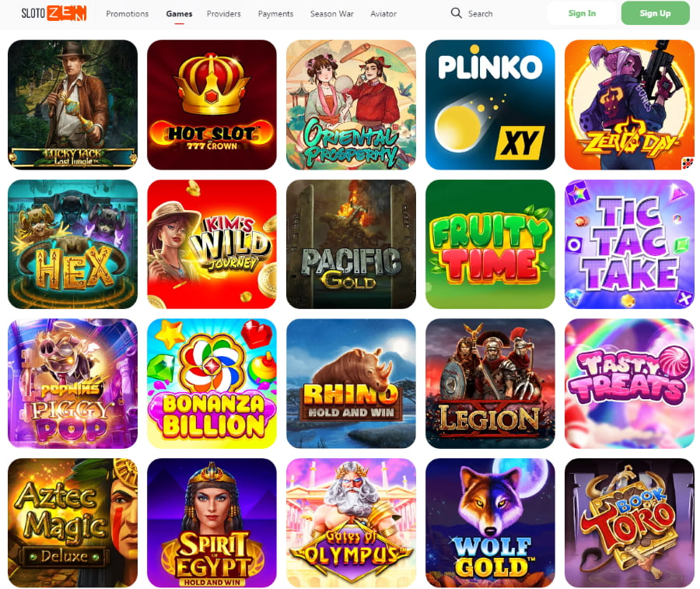
Task: Open the Aviator link
Action: pos(383,14)
